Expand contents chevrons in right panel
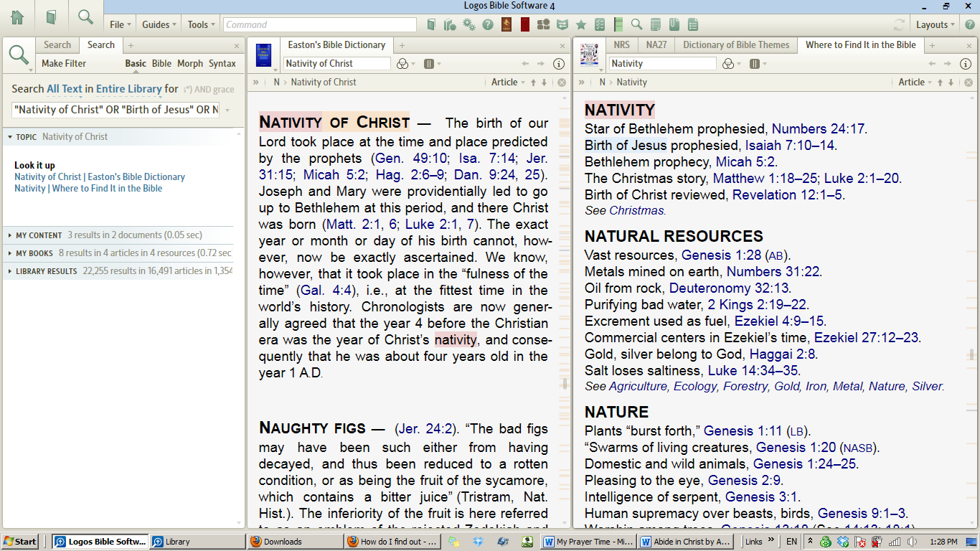Screen dimensions: 980x551 coord(582,83)
